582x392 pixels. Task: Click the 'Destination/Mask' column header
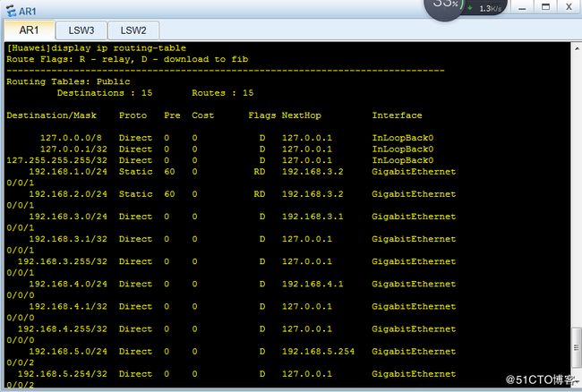(x=52, y=115)
